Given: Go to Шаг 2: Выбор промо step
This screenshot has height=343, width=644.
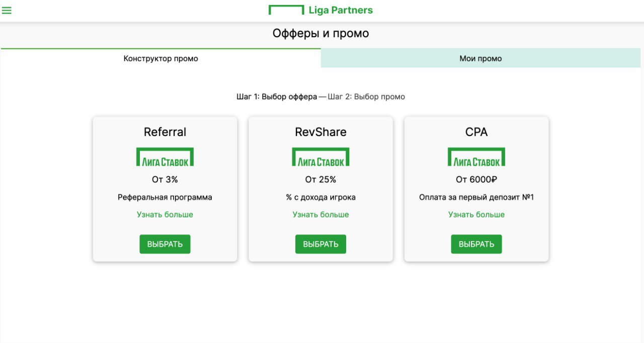Looking at the screenshot, I should pos(366,97).
